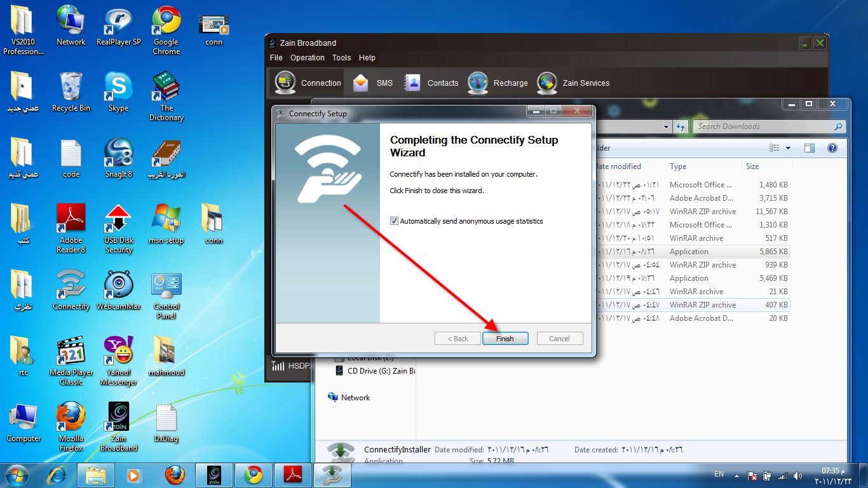Open Windows Media Player from taskbar

coord(133,475)
